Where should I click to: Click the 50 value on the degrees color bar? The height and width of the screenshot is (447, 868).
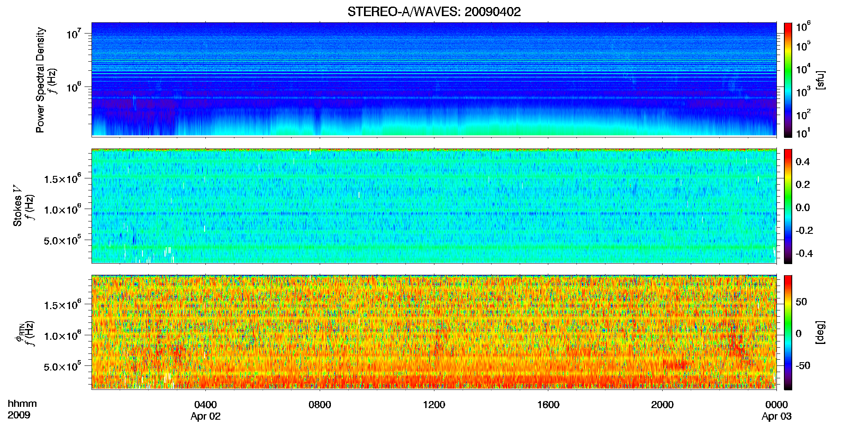[x=801, y=301]
